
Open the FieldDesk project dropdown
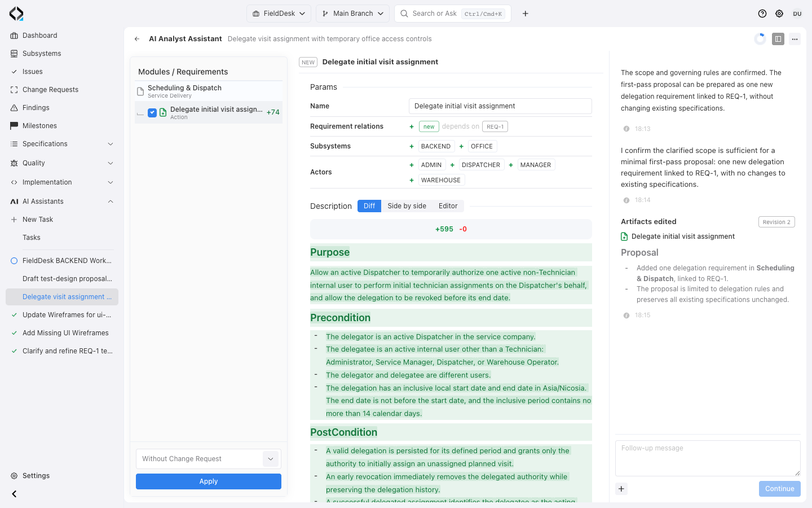(279, 14)
